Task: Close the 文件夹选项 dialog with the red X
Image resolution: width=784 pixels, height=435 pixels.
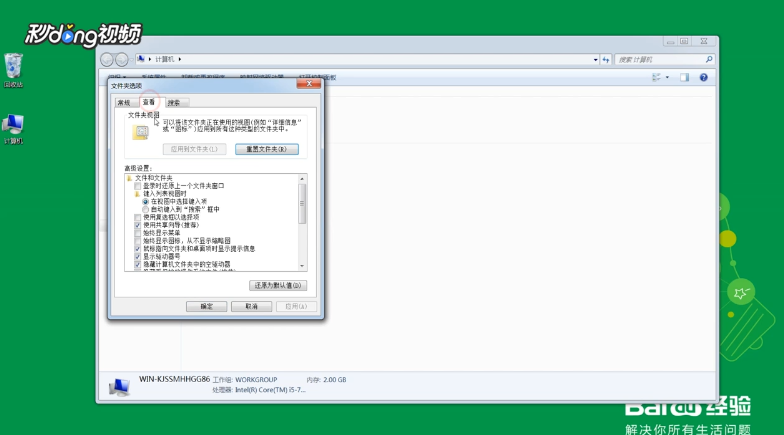Action: click(309, 84)
